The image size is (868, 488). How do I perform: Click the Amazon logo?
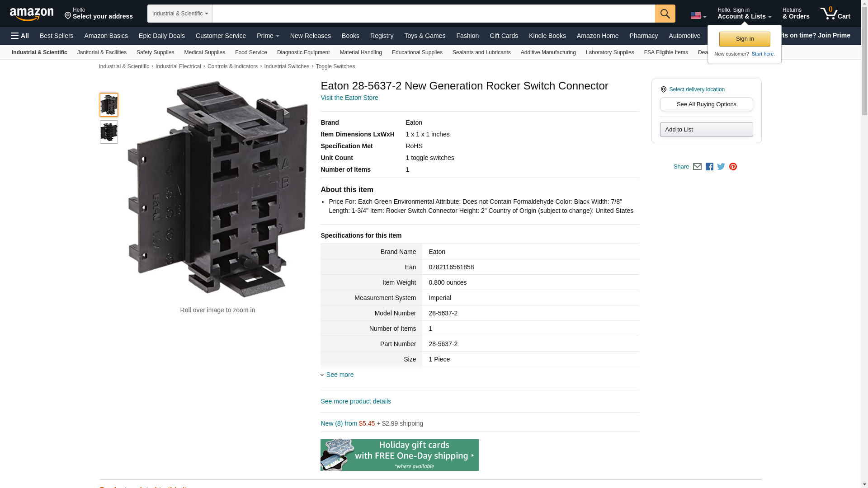(x=32, y=14)
